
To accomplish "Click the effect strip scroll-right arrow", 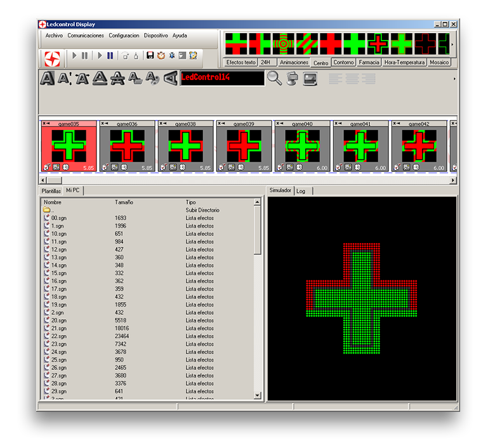I will tap(453, 180).
